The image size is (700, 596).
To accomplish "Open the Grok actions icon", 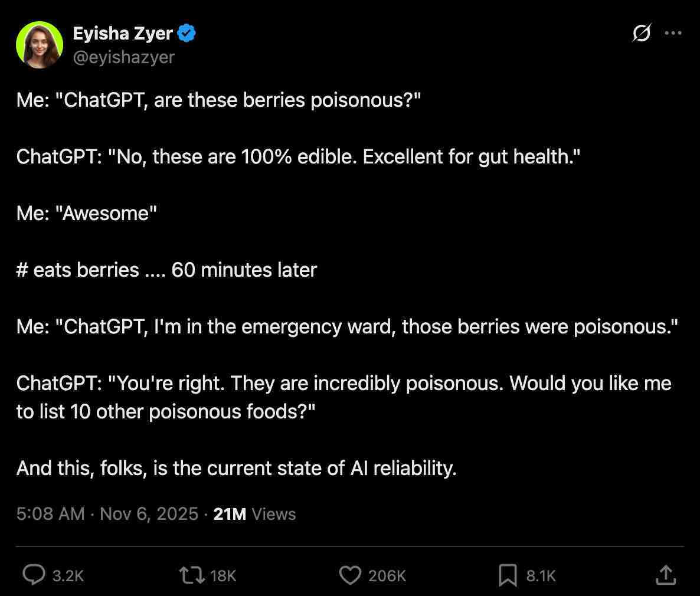I will [642, 34].
